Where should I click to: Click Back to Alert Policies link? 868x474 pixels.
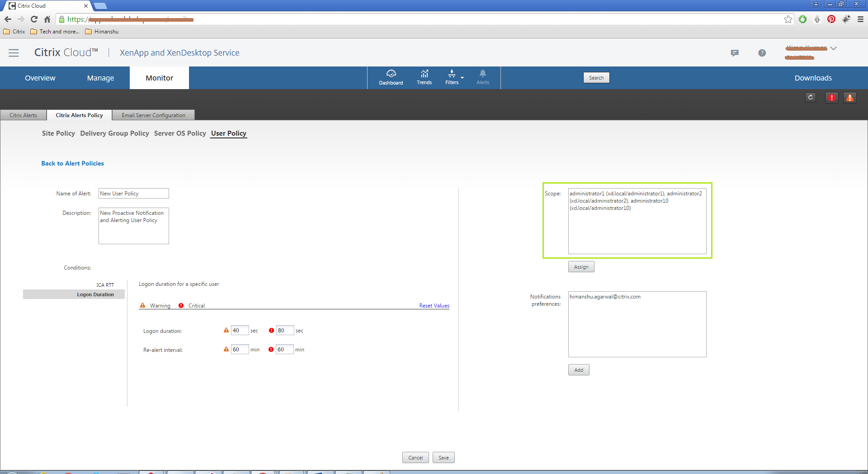coord(72,163)
